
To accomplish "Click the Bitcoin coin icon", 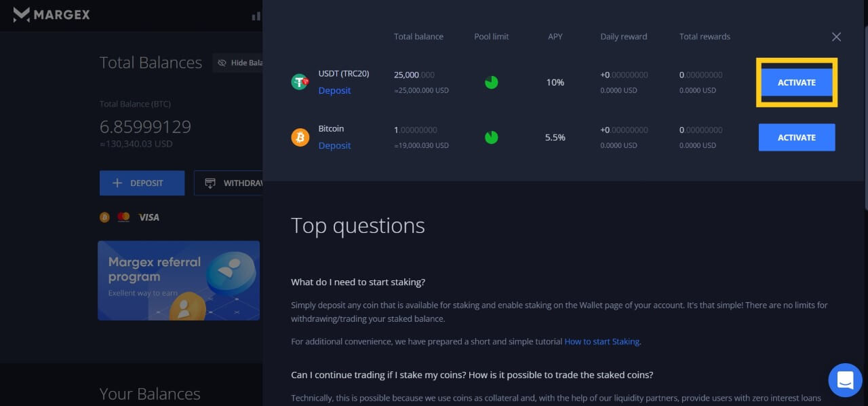I will click(x=300, y=137).
